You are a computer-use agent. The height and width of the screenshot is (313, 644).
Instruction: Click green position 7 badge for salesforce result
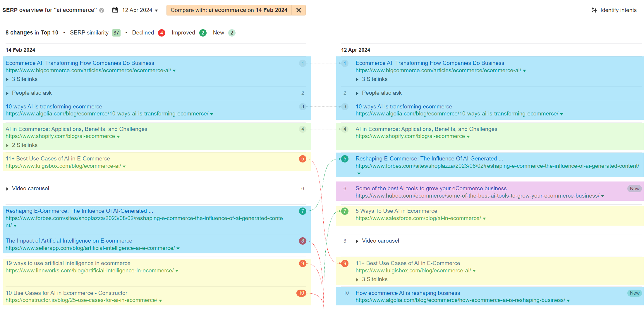tap(345, 211)
